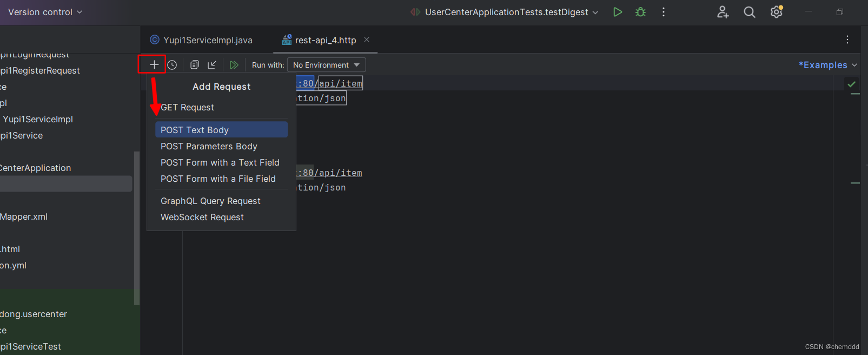Select Yupi1ServiceImpl in project tree
The image size is (868, 355).
(38, 119)
